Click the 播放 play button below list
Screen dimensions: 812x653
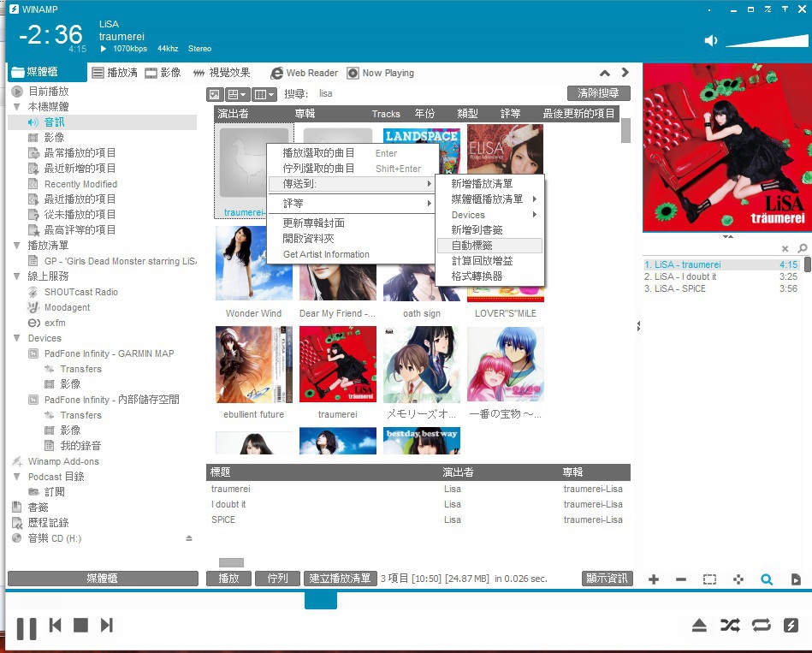[x=229, y=579]
